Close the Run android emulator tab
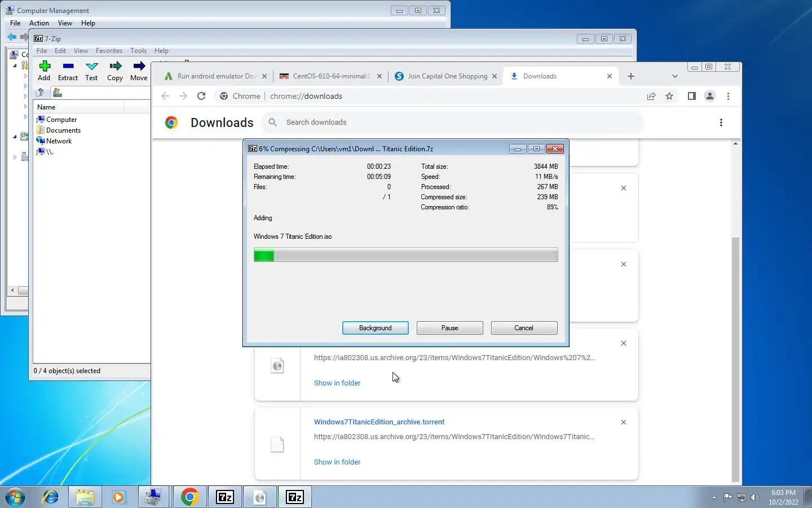 pyautogui.click(x=264, y=76)
